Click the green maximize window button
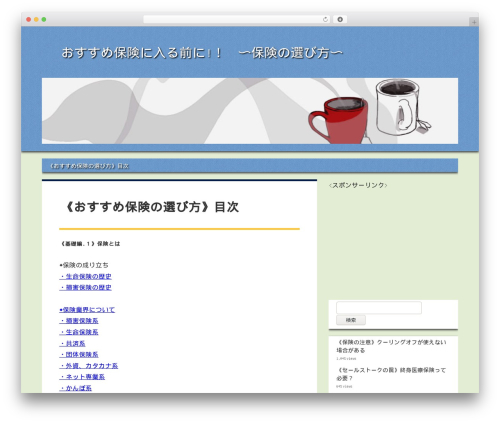The height and width of the screenshot is (423, 500). point(44,20)
